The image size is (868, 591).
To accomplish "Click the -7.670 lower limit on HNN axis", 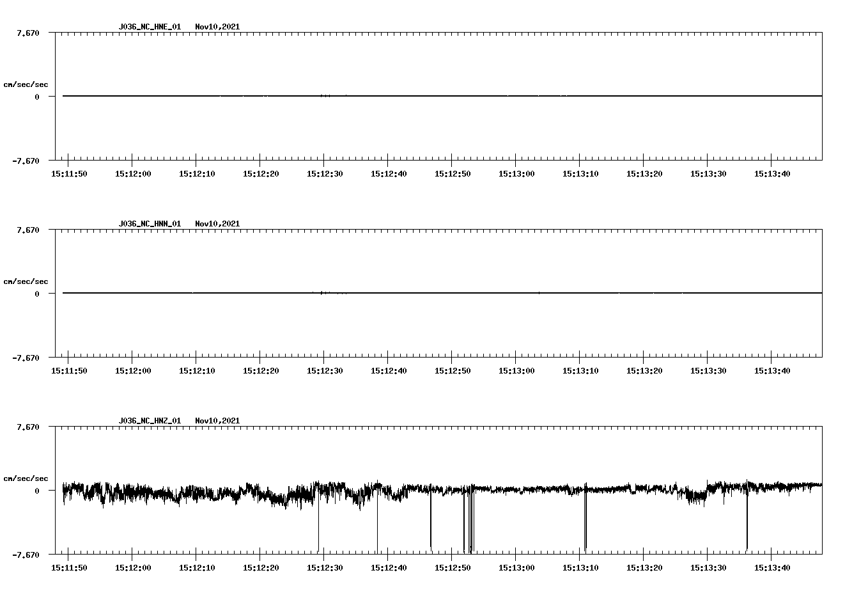I will tap(26, 358).
